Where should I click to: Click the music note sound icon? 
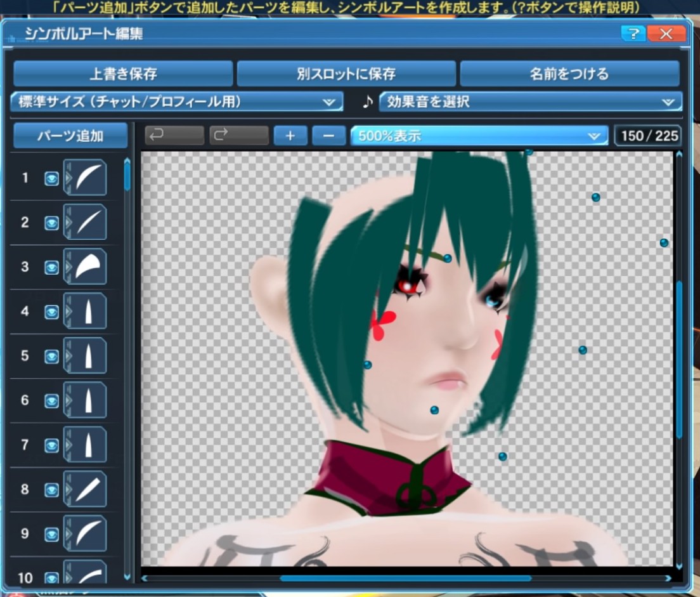click(x=367, y=102)
